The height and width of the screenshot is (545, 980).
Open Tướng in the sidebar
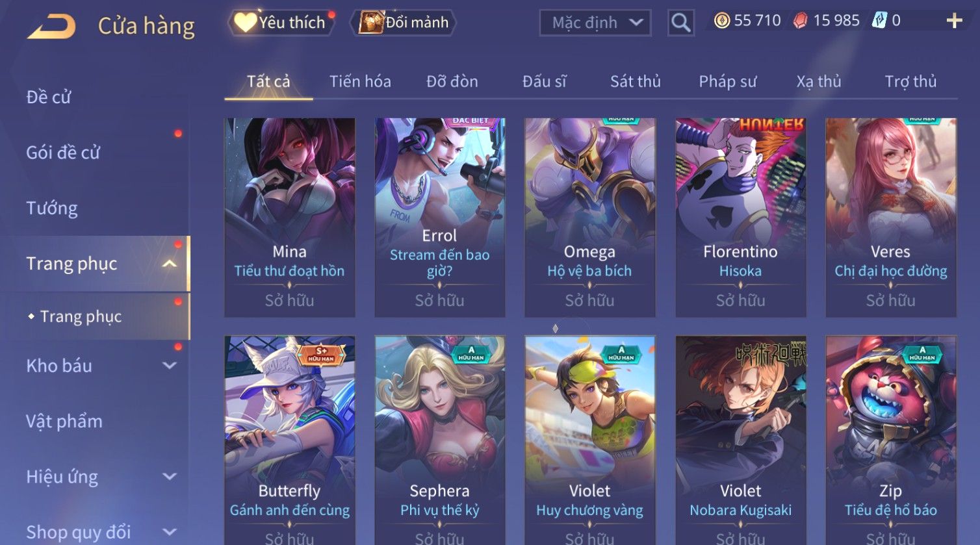52,208
